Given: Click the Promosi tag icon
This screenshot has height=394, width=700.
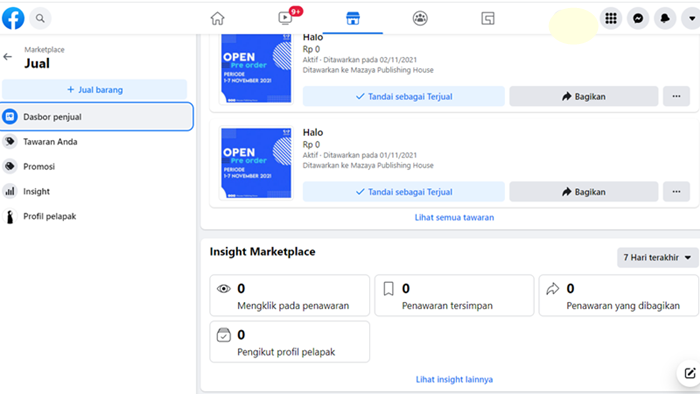Looking at the screenshot, I should [x=10, y=166].
